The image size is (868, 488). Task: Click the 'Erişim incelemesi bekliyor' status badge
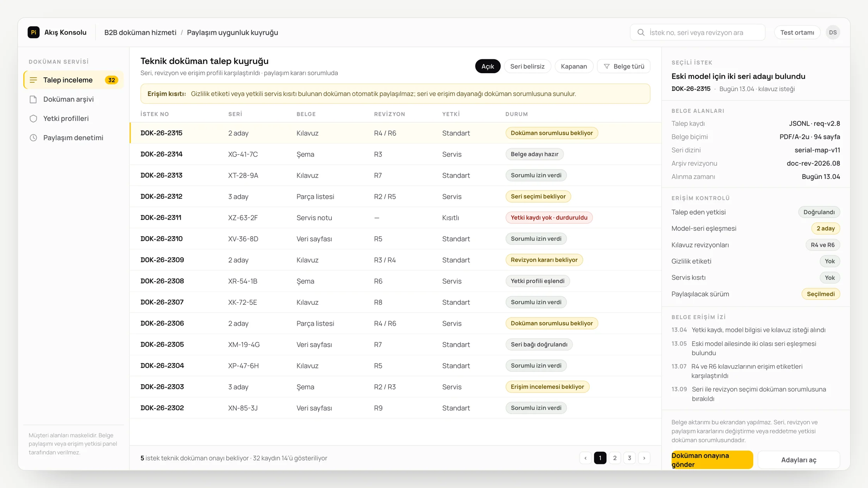(548, 387)
